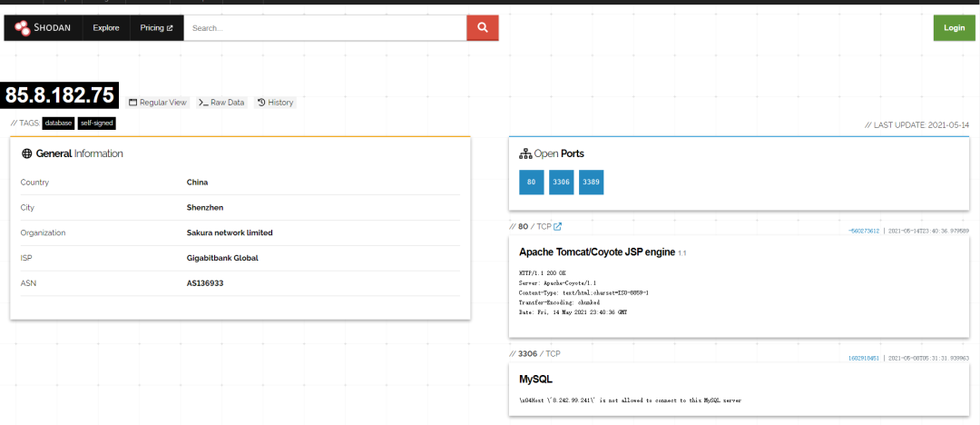The image size is (980, 425).
Task: Select the City value Shenzhen
Action: (x=205, y=207)
